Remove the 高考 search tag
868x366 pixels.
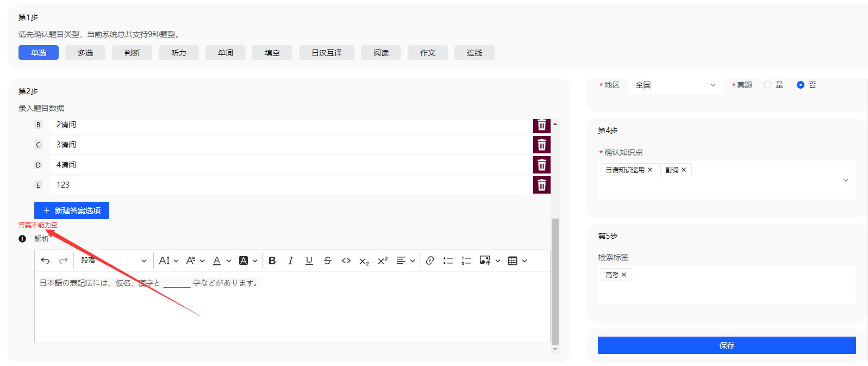(x=624, y=275)
